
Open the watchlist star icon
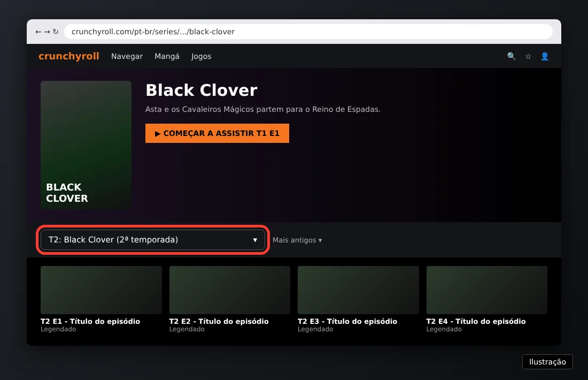point(528,56)
